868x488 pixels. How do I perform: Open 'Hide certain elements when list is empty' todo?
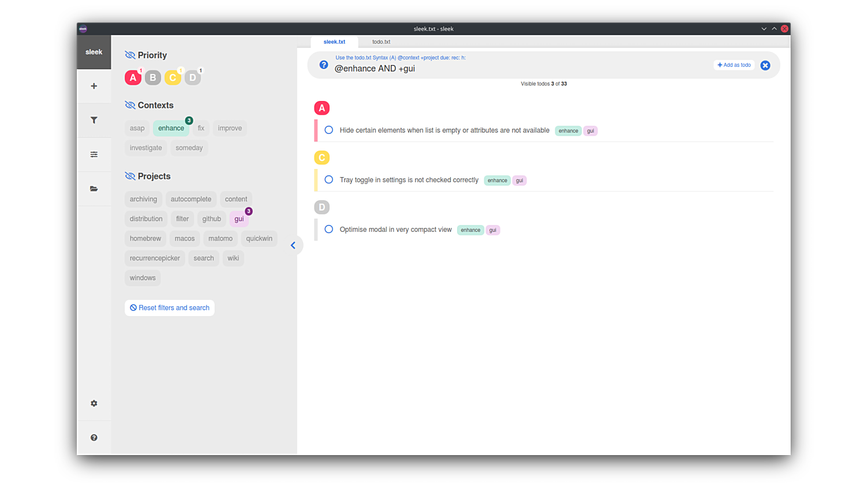pos(444,130)
